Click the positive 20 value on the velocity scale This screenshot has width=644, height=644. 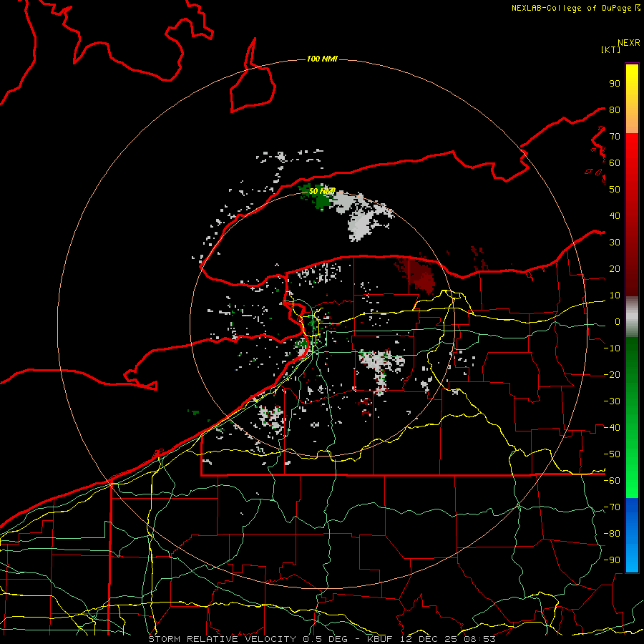615,269
